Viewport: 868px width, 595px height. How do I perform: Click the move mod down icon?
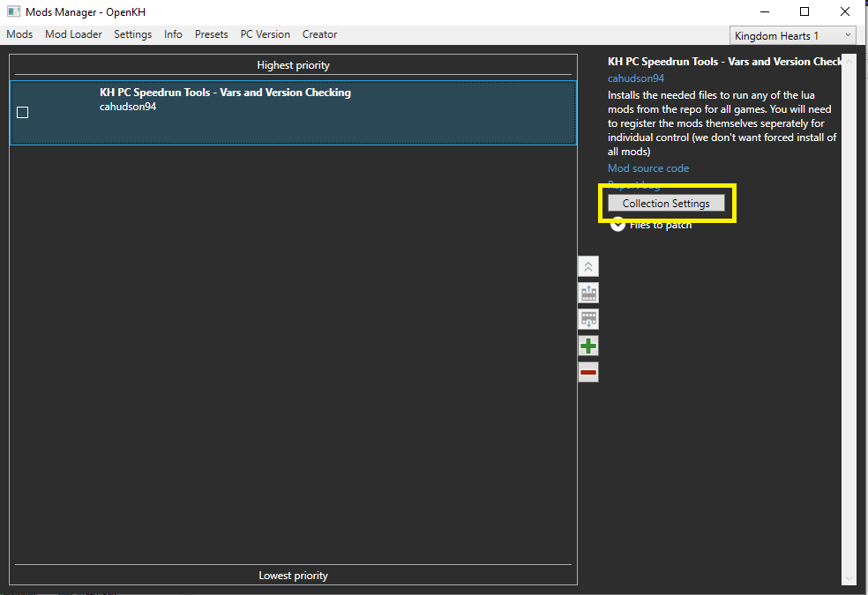587,320
